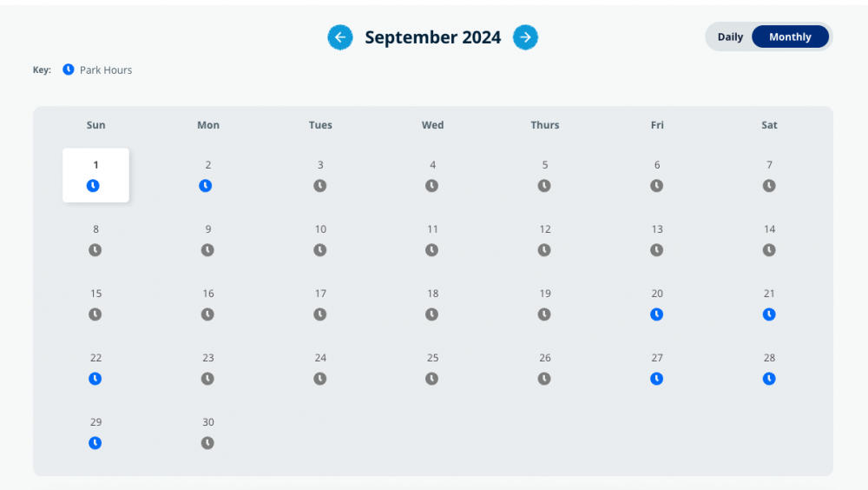Screen dimensions: 868x490
Task: Click the blue clock under September 22
Action: 95,379
